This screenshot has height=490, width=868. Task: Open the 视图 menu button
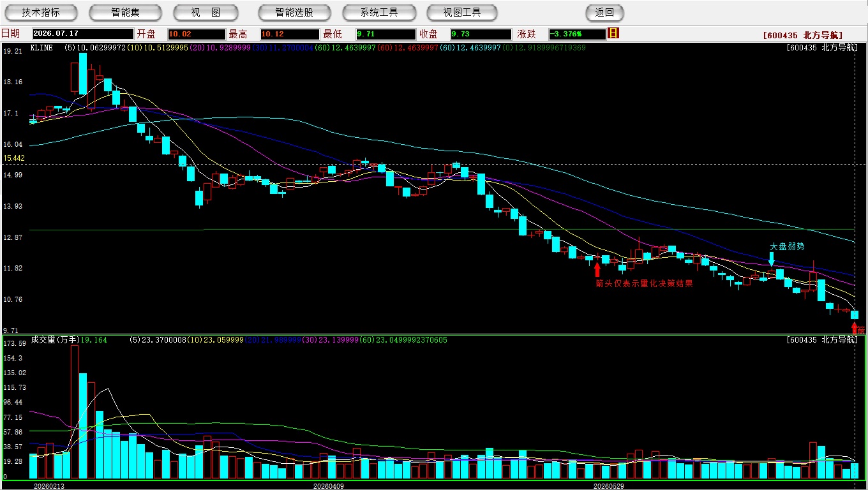[x=206, y=12]
